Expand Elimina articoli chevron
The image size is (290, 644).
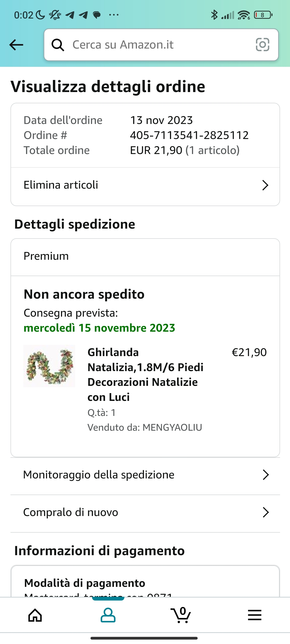[x=265, y=185]
